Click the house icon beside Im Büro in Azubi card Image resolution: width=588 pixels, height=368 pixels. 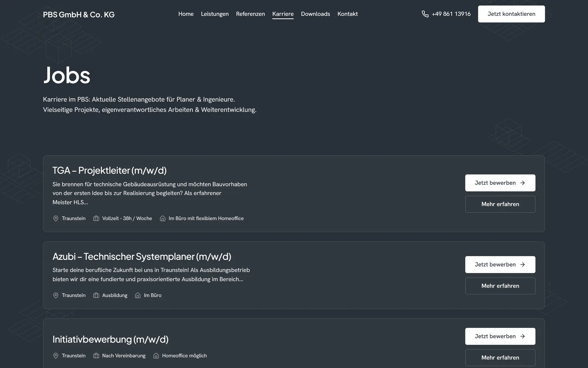click(x=138, y=296)
